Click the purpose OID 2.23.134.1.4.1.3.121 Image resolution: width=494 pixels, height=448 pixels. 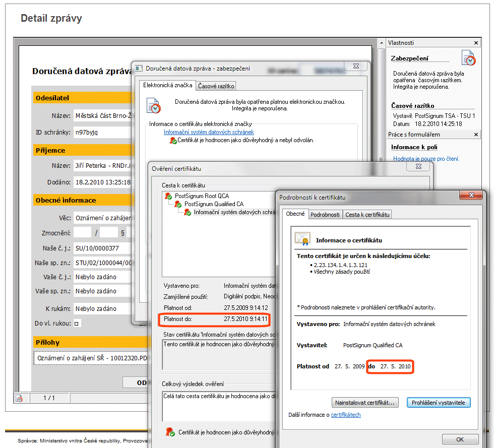pyautogui.click(x=340, y=265)
